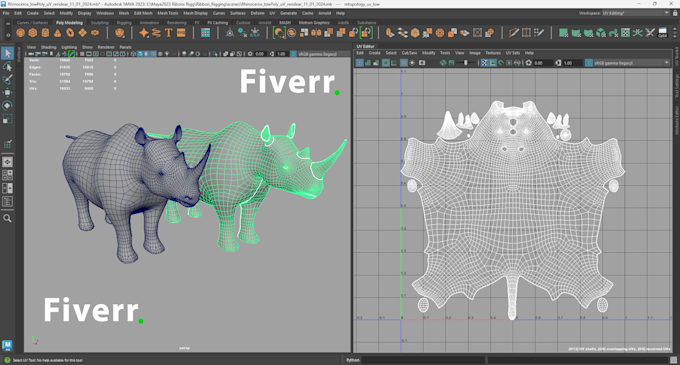This screenshot has height=365, width=680.
Task: Open the Workspace dropdown
Action: tap(635, 13)
